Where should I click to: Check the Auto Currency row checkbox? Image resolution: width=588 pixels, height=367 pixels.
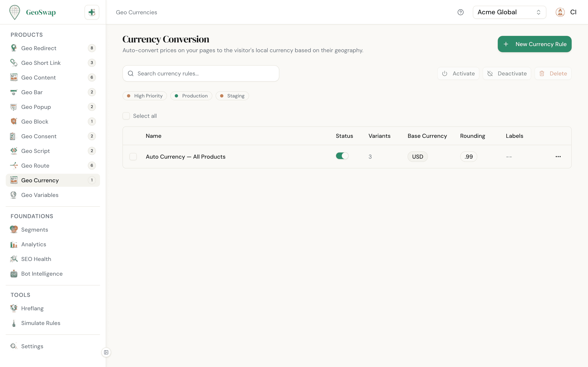[x=133, y=157]
